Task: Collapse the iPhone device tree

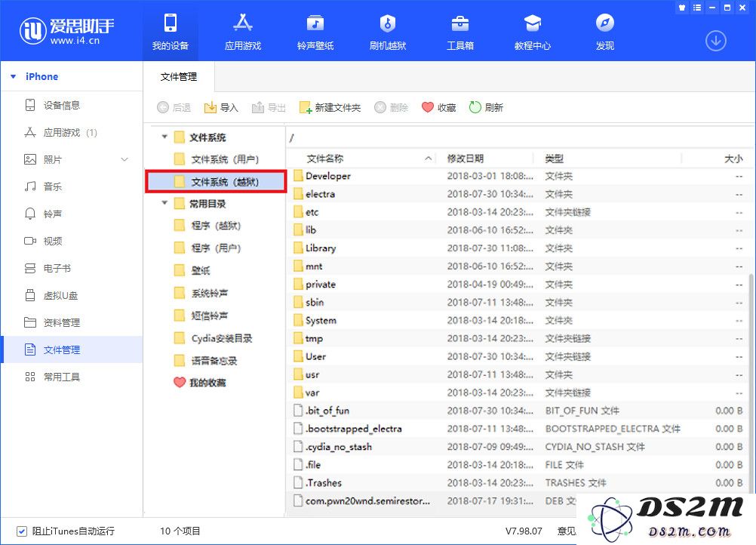Action: click(x=13, y=77)
